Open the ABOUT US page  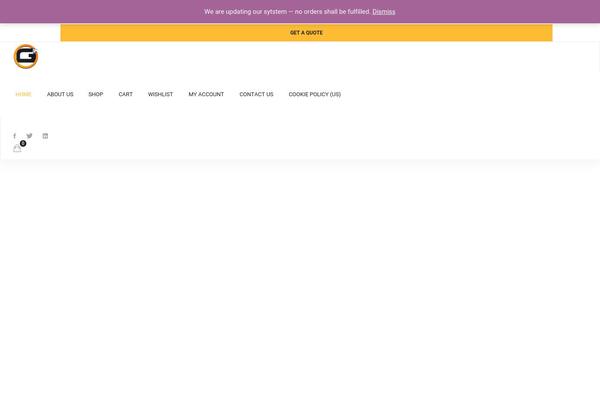[60, 94]
